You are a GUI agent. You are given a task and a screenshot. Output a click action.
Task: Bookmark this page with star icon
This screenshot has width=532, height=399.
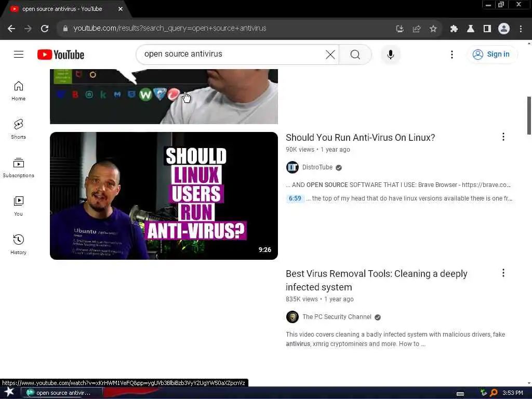tap(433, 29)
